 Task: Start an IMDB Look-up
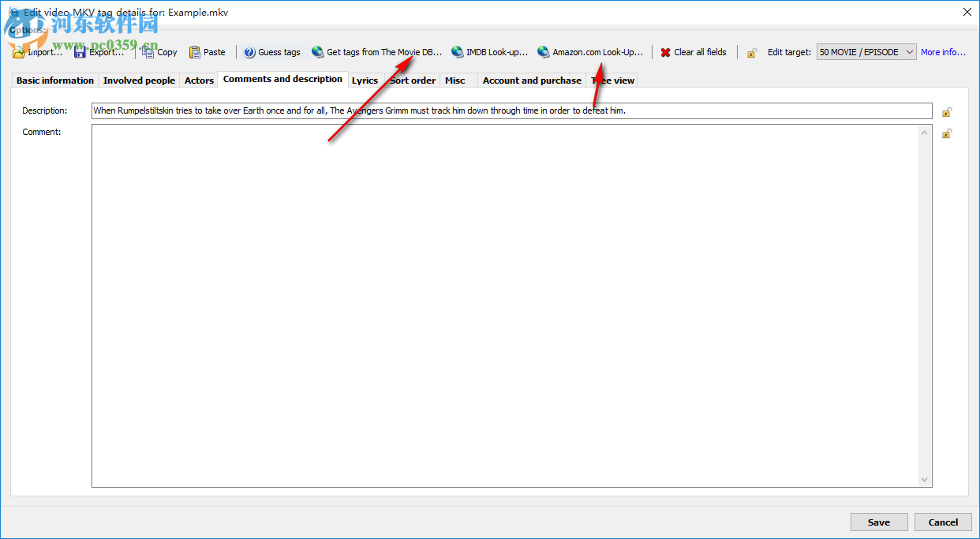pyautogui.click(x=490, y=51)
